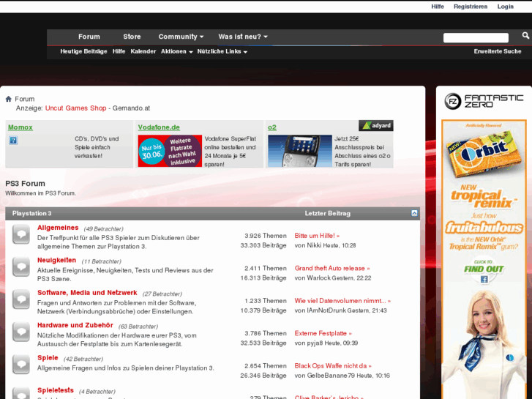Open latest post Clive Barker's Jericho

(329, 397)
